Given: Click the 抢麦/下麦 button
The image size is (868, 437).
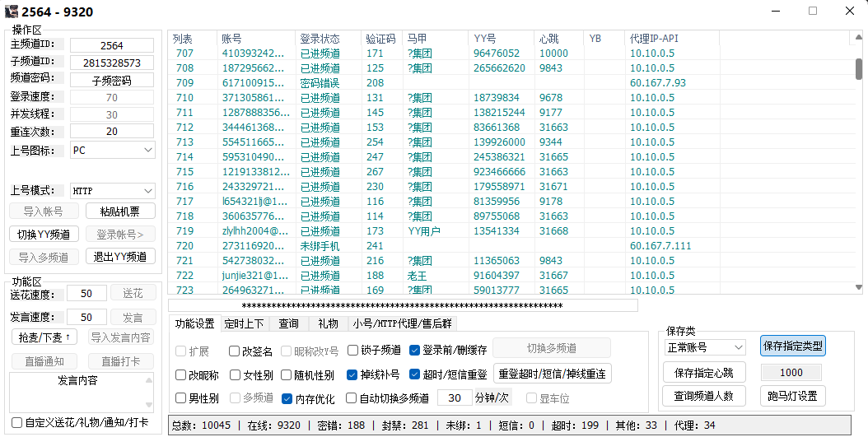Looking at the screenshot, I should [x=44, y=337].
